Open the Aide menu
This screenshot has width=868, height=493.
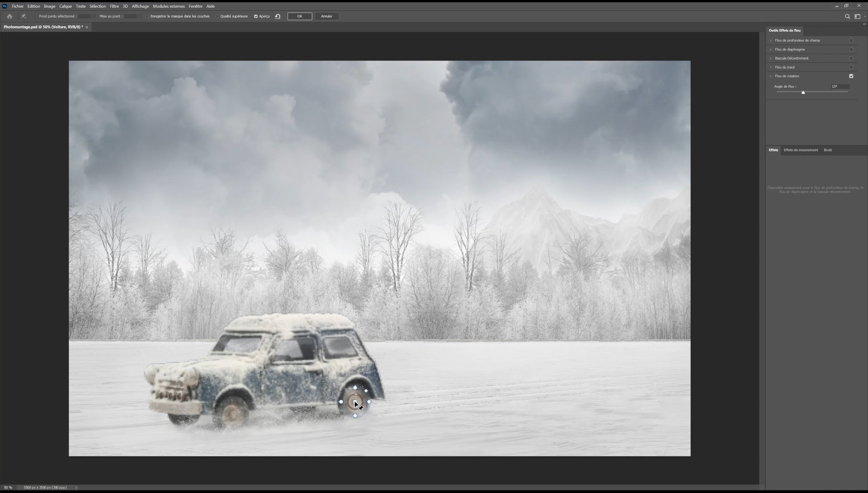click(211, 6)
